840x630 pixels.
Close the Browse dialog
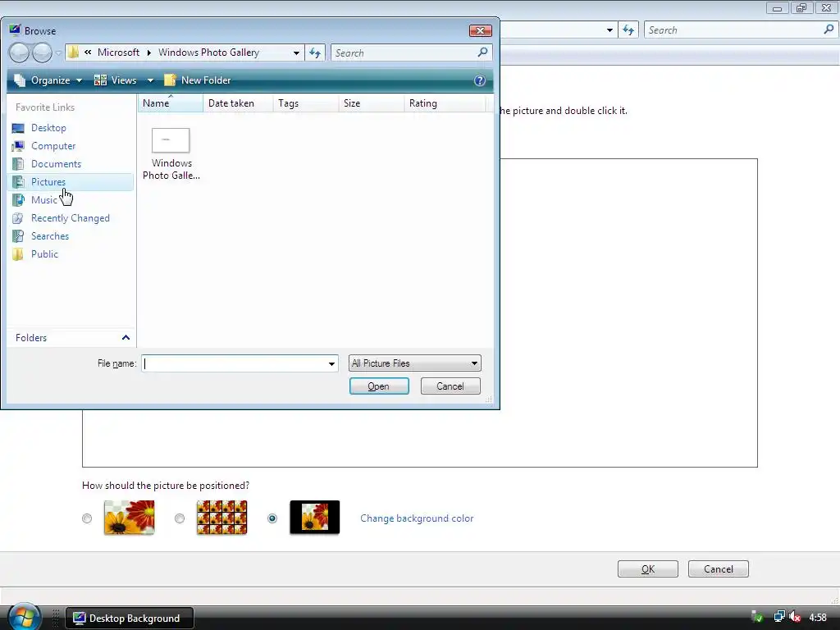[481, 30]
